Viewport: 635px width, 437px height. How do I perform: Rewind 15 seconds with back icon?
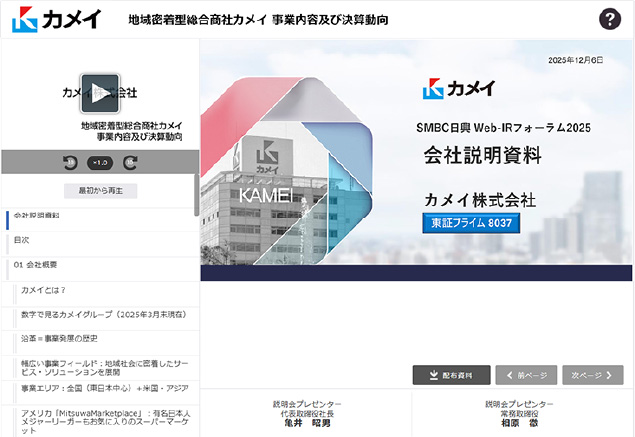(x=70, y=161)
